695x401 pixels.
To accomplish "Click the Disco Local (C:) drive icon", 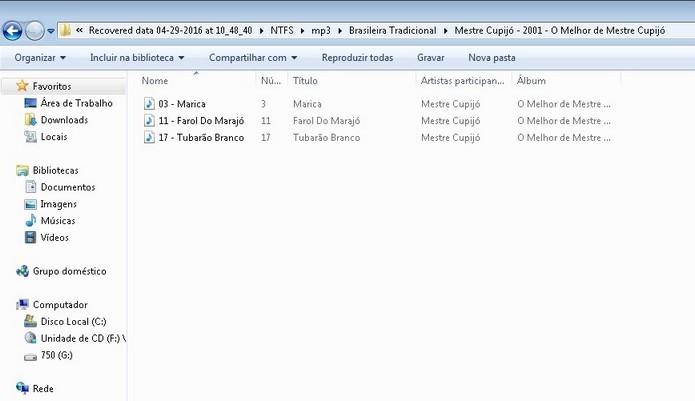I will 31,321.
